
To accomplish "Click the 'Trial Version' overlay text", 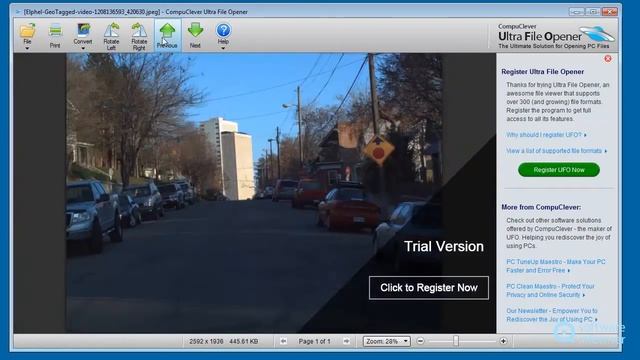I will click(x=444, y=247).
